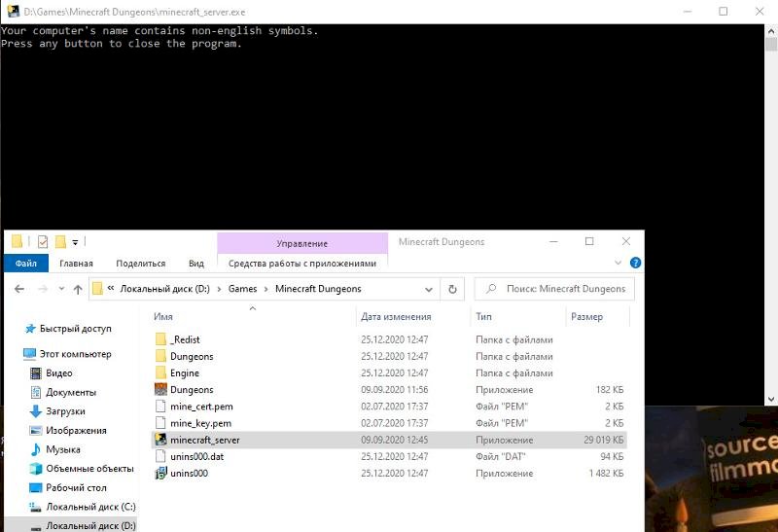778x532 pixels.
Task: Go back with the left arrow
Action: 19,289
